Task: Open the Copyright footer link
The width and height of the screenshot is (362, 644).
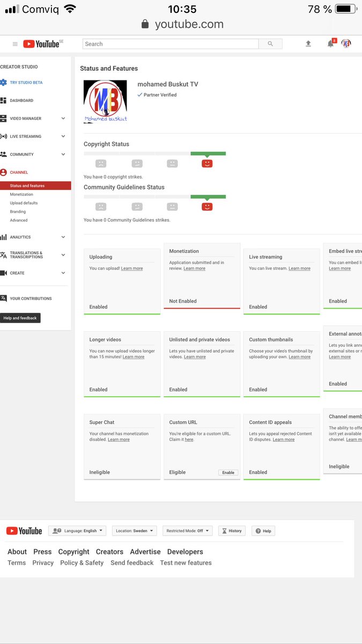Action: 74,552
